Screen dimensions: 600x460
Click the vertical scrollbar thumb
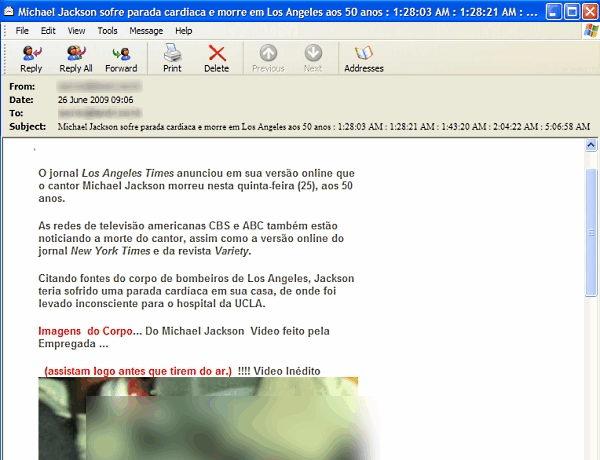pyautogui.click(x=591, y=232)
